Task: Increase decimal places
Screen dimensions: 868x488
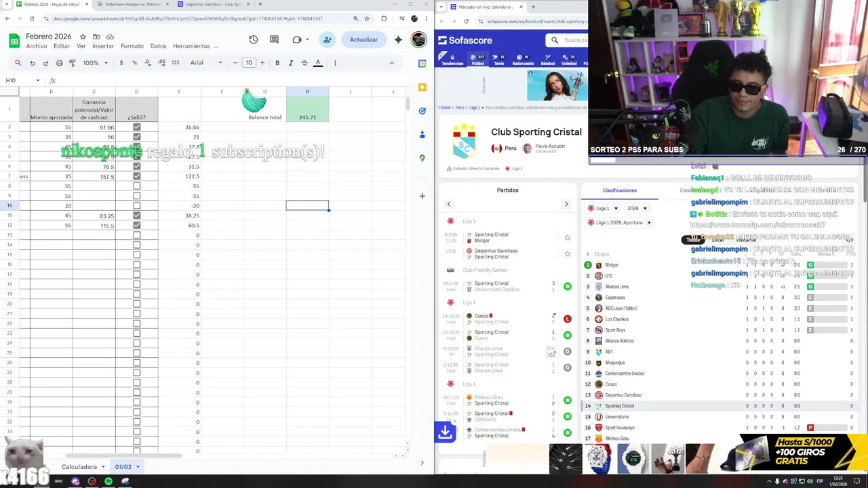Action: [161, 63]
